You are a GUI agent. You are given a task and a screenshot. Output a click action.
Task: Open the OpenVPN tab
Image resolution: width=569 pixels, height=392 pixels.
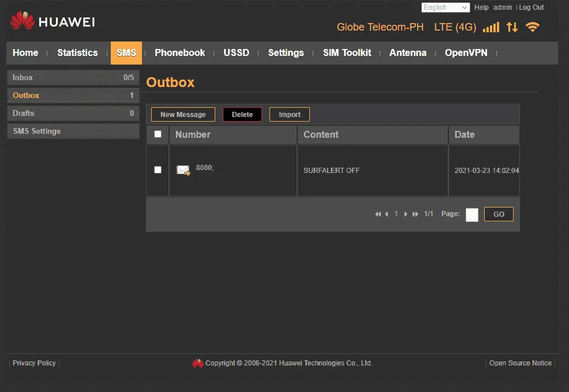click(x=466, y=52)
